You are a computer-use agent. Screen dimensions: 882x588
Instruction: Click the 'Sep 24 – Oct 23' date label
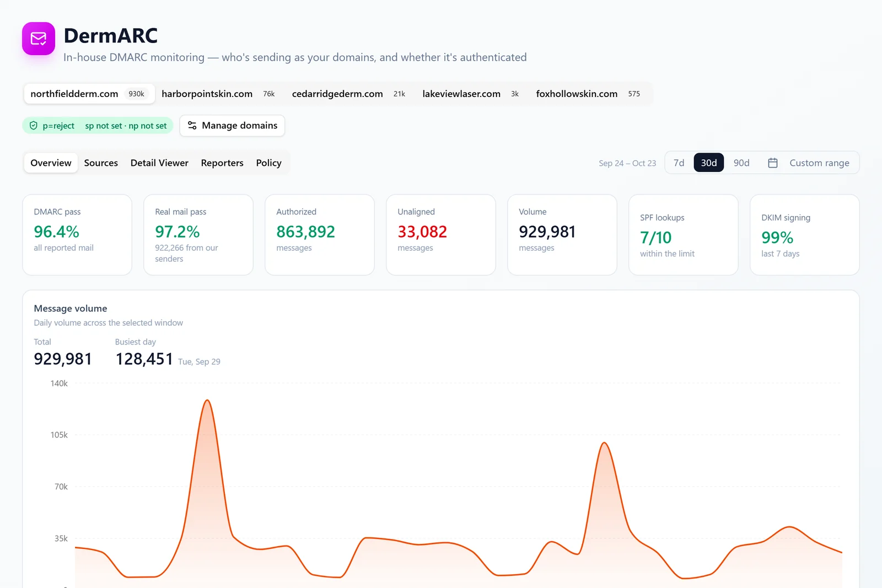[x=627, y=163]
